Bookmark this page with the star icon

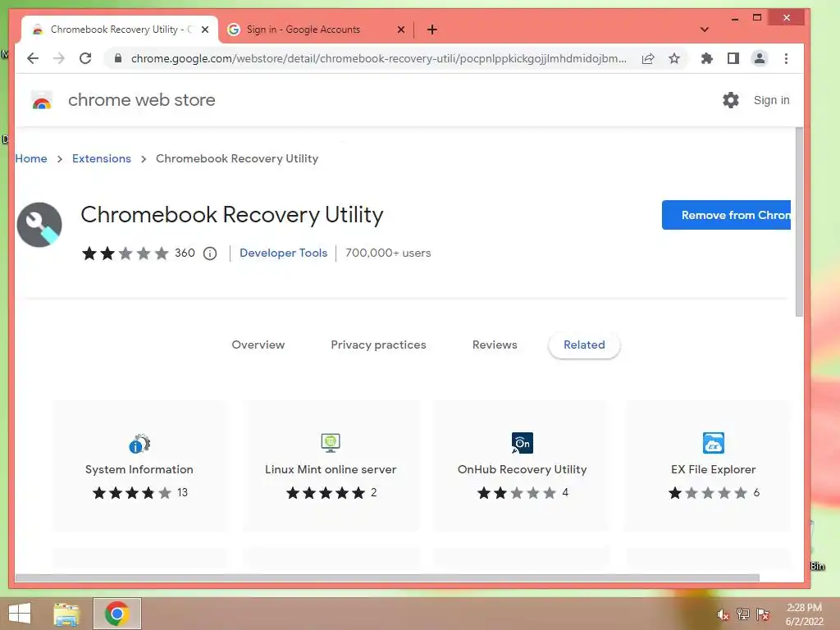pos(674,58)
